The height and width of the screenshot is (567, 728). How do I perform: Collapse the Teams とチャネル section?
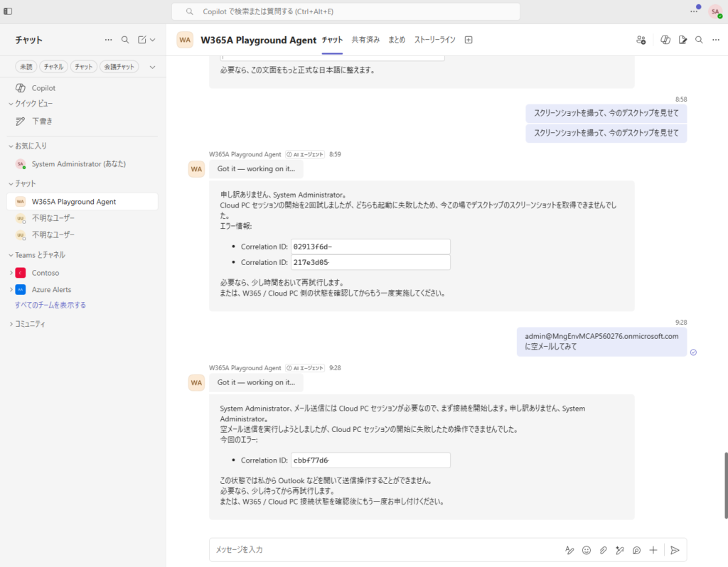click(x=11, y=255)
